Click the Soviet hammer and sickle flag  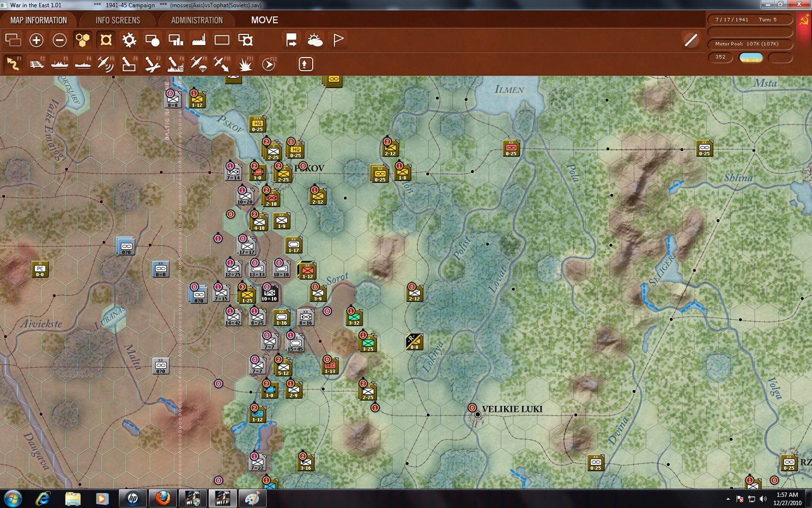coord(804,20)
